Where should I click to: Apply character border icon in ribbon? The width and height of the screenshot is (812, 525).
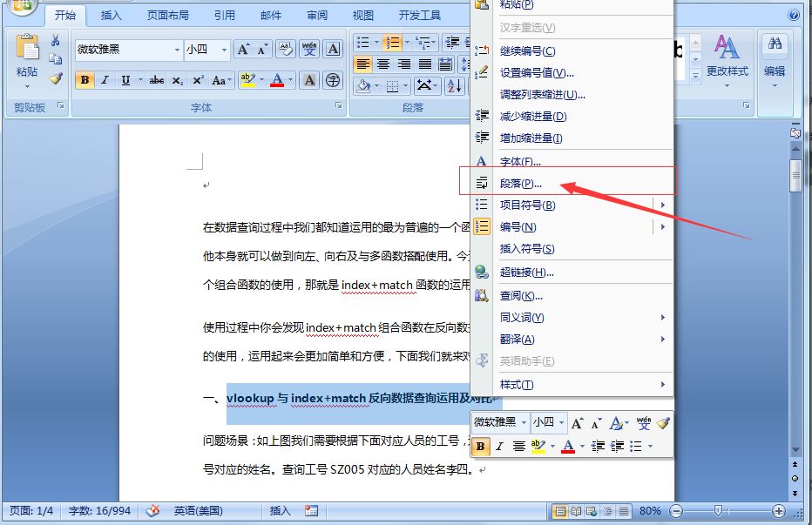click(333, 50)
